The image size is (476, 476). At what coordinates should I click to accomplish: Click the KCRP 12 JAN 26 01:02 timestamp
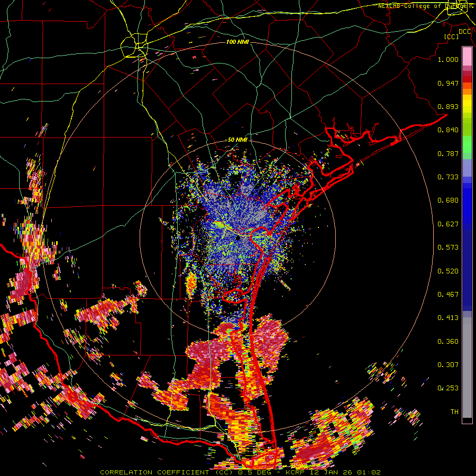[x=333, y=472]
